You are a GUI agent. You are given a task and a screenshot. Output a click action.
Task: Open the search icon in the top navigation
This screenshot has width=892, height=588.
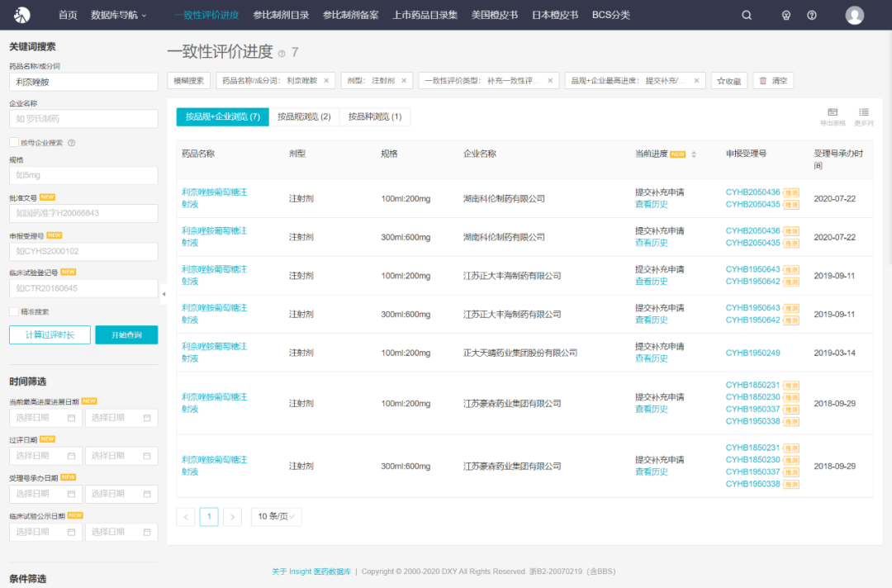[747, 16]
